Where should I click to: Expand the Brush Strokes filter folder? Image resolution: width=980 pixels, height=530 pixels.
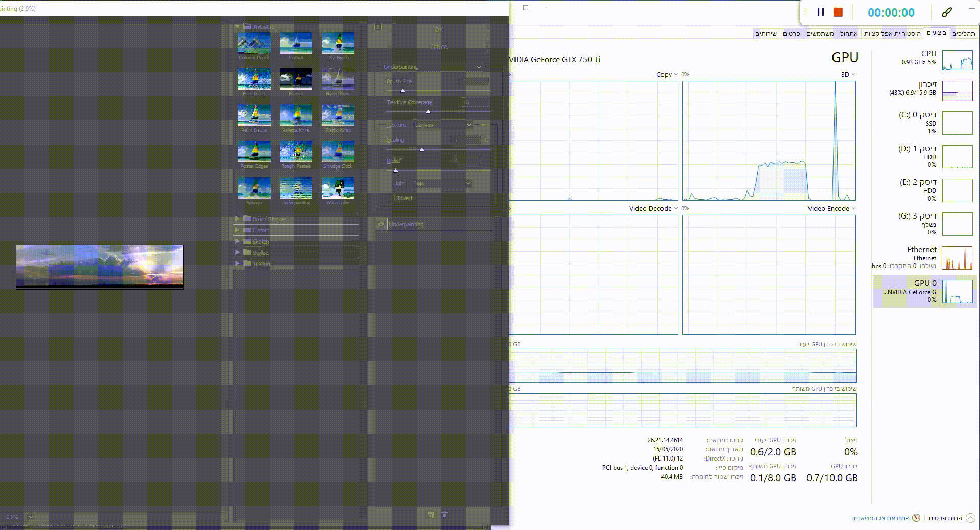click(237, 219)
